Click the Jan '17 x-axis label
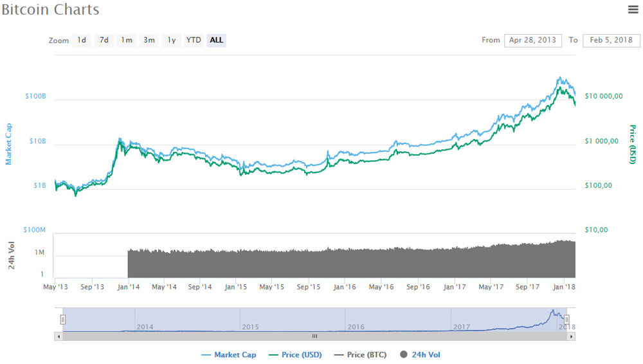 pos(455,287)
